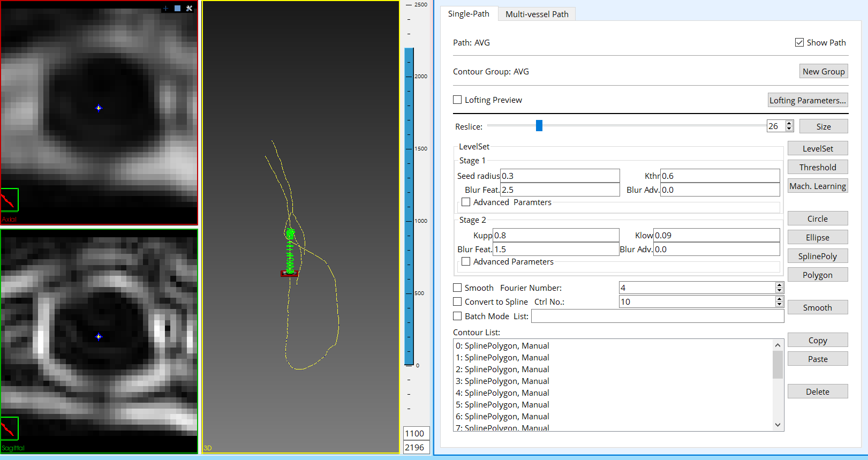Maximize the Axial view with the square icon
Screen dimensions: 868x460
[x=177, y=8]
